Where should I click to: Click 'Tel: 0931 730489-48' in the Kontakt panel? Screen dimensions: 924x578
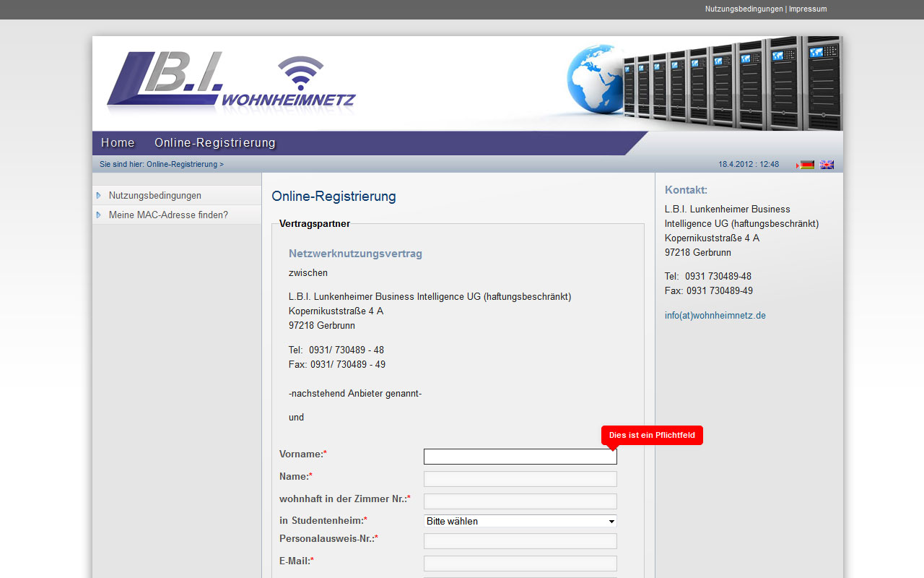tap(708, 277)
